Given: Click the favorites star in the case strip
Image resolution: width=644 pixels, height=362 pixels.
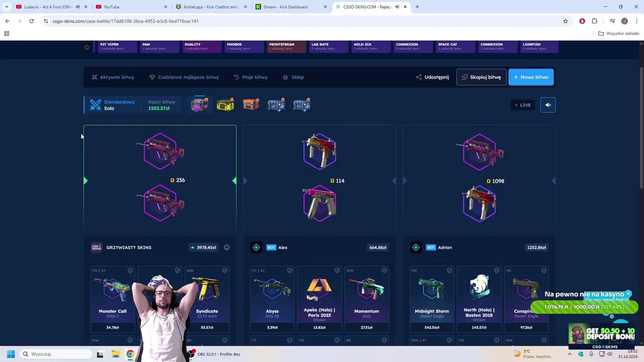Looking at the screenshot, I should pyautogui.click(x=87, y=47).
